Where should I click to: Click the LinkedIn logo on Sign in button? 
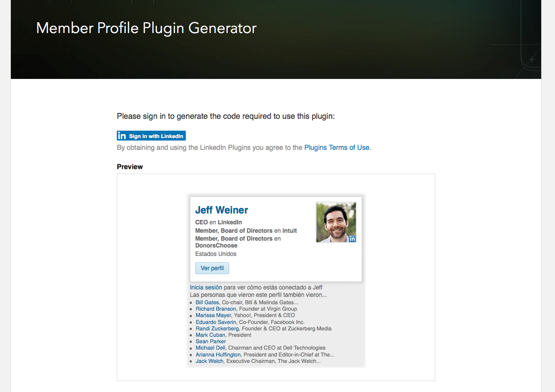tap(122, 136)
